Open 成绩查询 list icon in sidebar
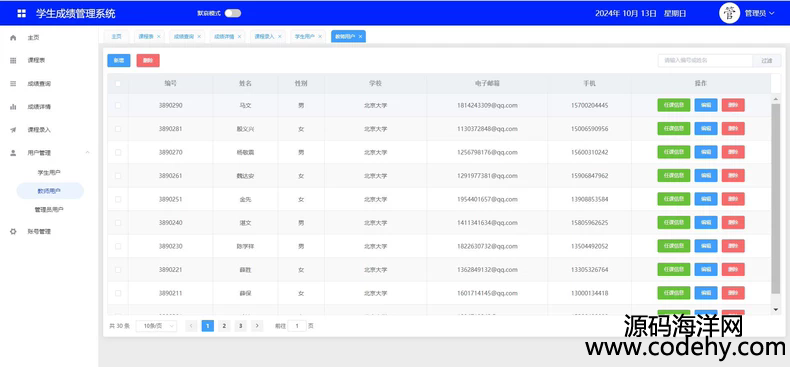 click(x=13, y=84)
